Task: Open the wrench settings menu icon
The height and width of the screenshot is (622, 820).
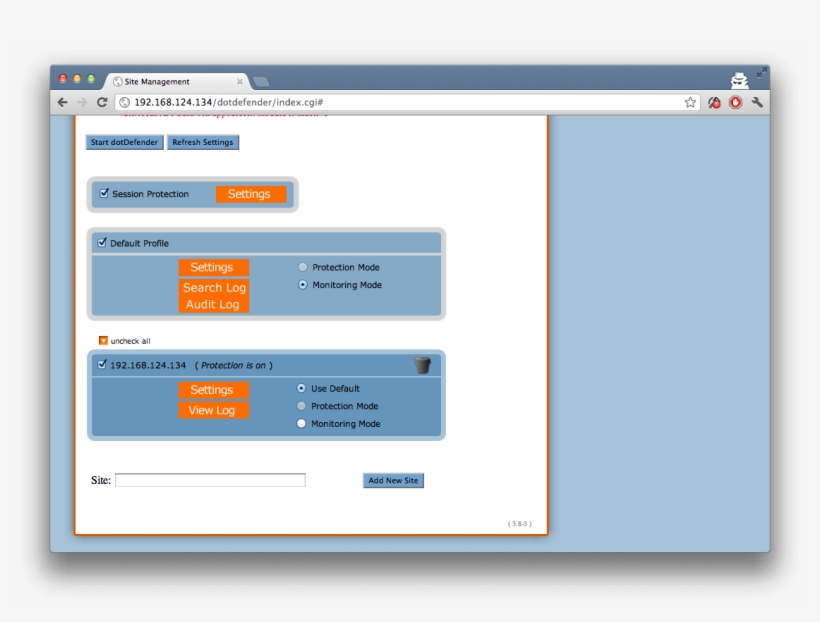Action: (x=757, y=103)
